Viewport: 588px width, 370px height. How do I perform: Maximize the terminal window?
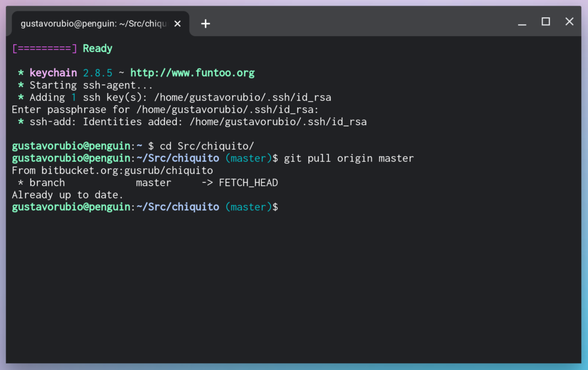coord(546,22)
